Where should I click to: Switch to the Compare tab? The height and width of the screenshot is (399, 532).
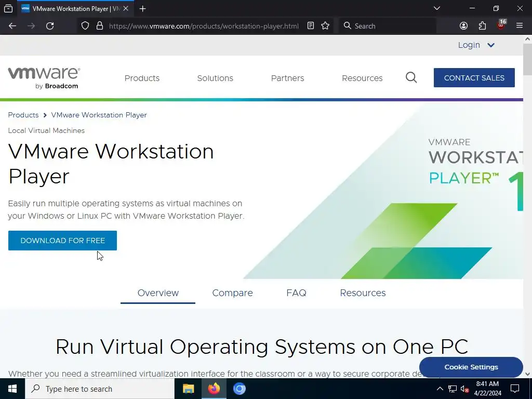click(232, 293)
